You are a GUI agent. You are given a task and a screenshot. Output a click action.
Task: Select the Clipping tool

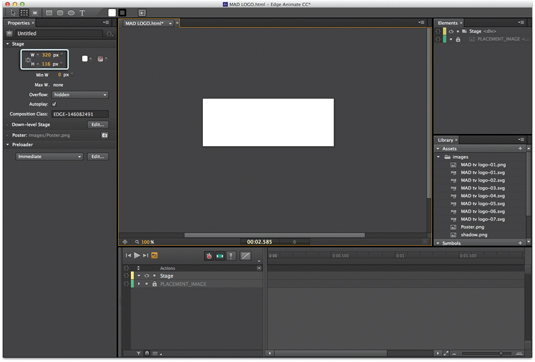coord(35,13)
